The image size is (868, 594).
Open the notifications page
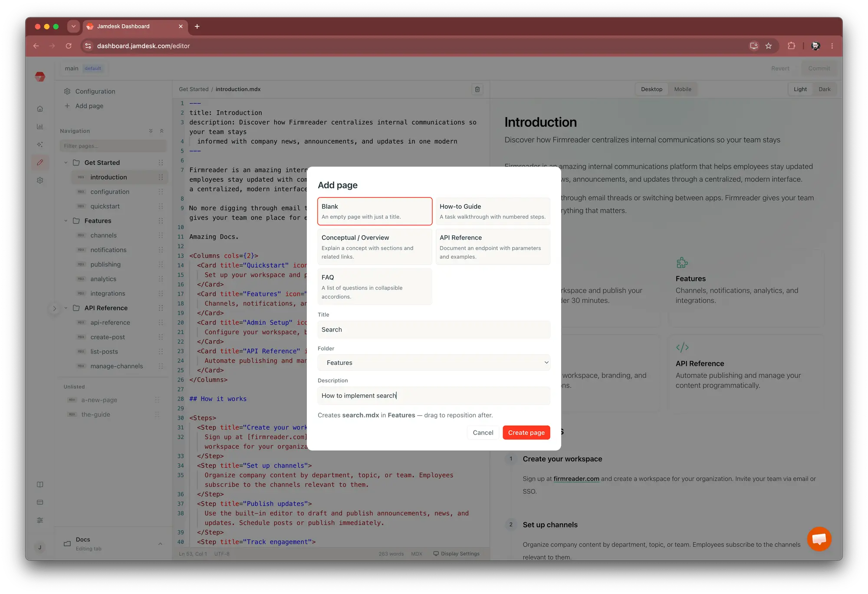click(x=108, y=250)
